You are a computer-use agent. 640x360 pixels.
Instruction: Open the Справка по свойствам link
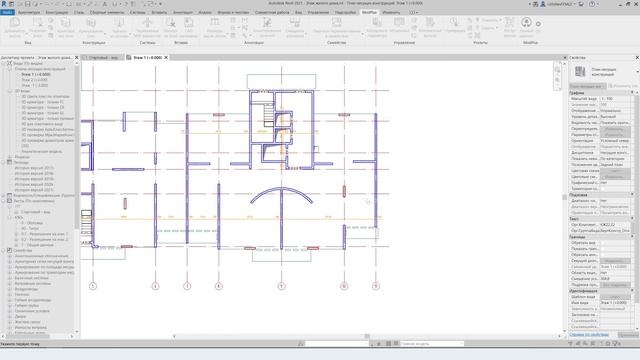click(x=589, y=335)
